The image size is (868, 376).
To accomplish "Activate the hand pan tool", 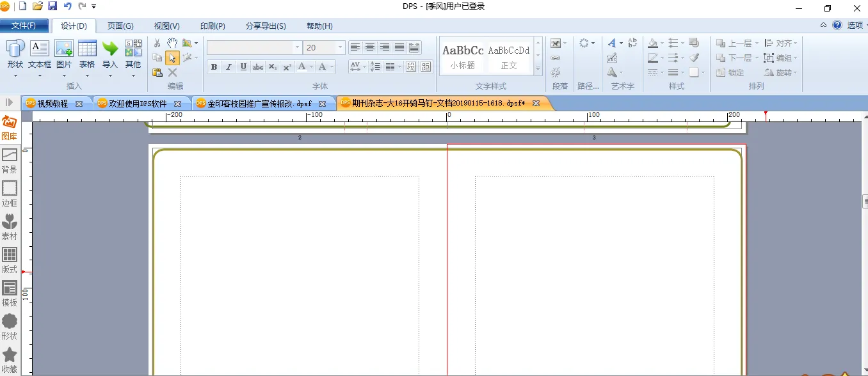I will click(x=172, y=43).
